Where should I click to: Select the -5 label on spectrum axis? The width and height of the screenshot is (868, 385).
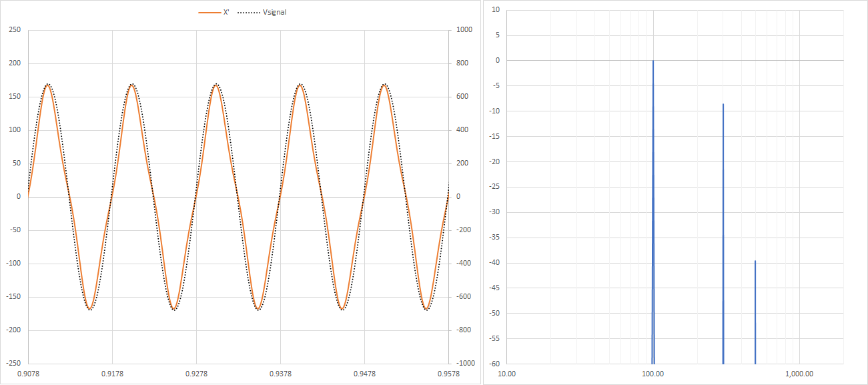(x=496, y=85)
